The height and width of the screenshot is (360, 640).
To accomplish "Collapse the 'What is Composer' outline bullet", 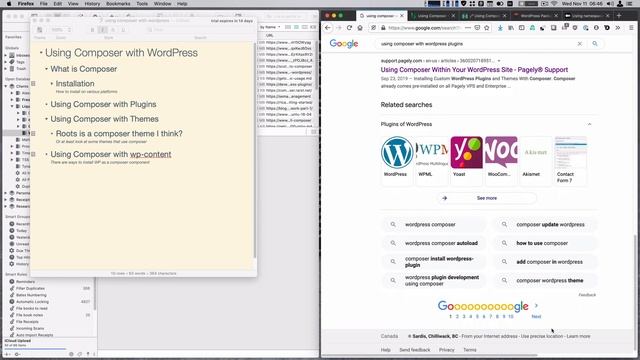I will [x=46, y=69].
